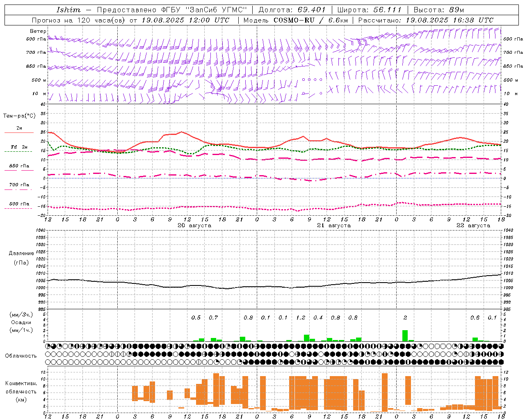Click precipitation value "0.6"
Viewport: 525px width, 420px height.
coord(475,317)
